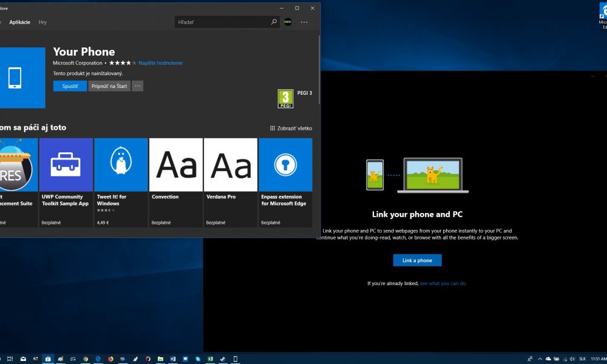
Task: Click the search magnifier icon in Store
Action: pyautogui.click(x=274, y=22)
